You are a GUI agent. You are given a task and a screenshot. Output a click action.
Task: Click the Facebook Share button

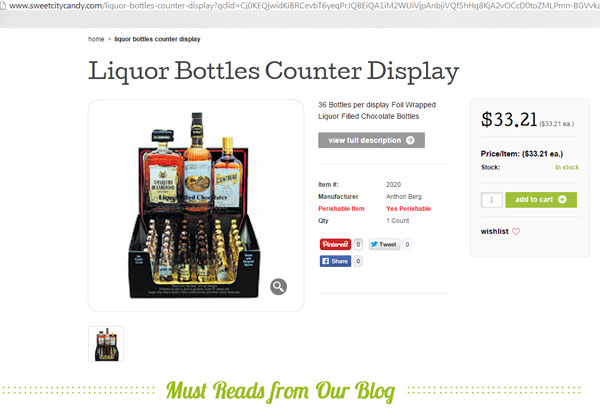[335, 261]
